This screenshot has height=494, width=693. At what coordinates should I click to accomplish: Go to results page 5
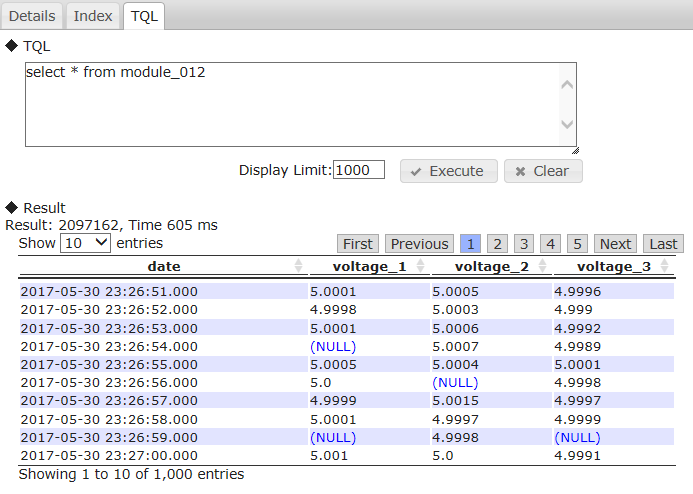(x=576, y=244)
